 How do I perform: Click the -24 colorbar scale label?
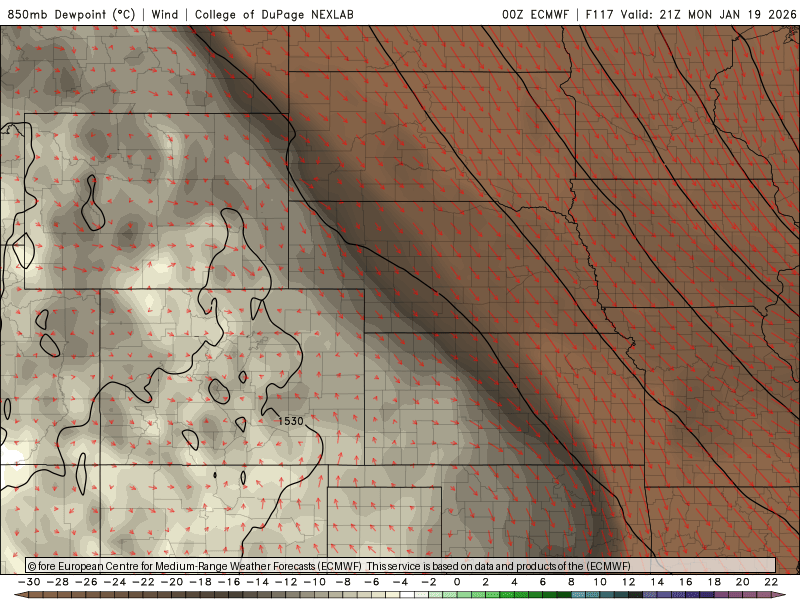pos(114,582)
